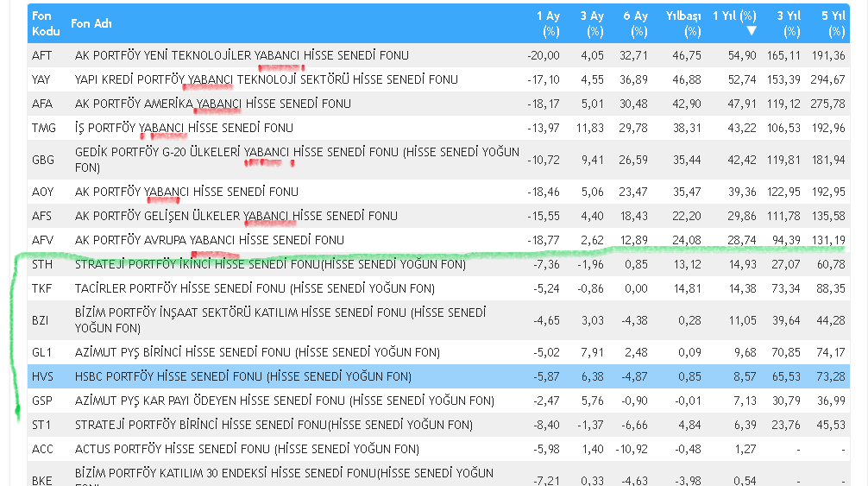Open fund code AFT

(x=41, y=55)
